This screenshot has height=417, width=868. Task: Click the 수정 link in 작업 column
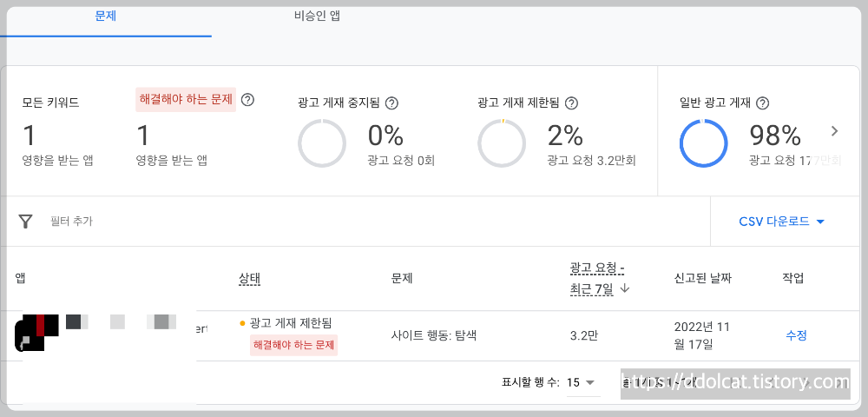click(796, 335)
